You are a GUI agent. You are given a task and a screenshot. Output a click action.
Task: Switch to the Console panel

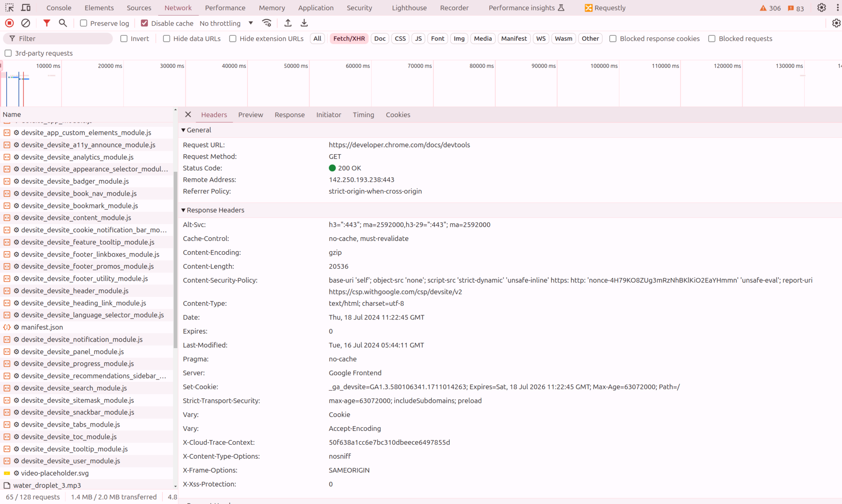click(58, 7)
